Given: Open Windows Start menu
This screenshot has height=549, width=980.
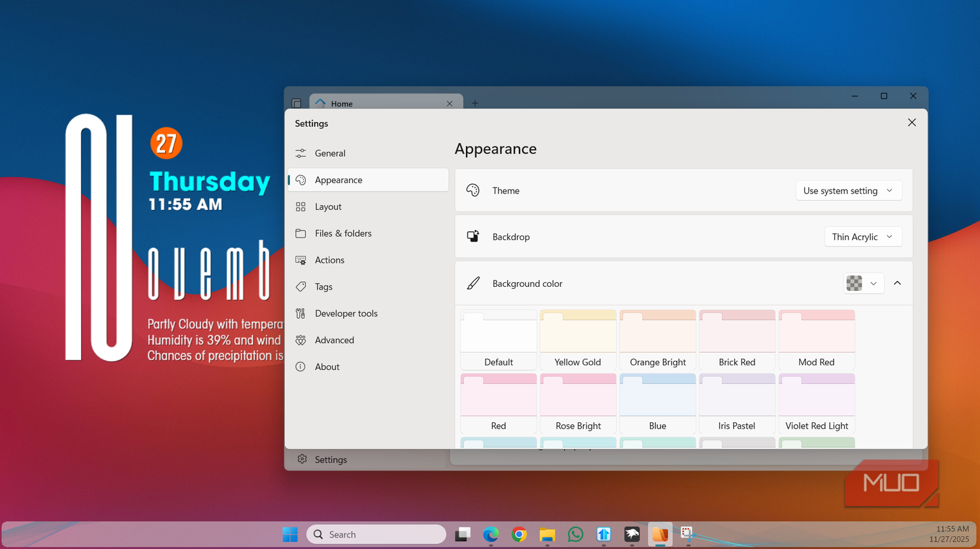Looking at the screenshot, I should [x=290, y=535].
